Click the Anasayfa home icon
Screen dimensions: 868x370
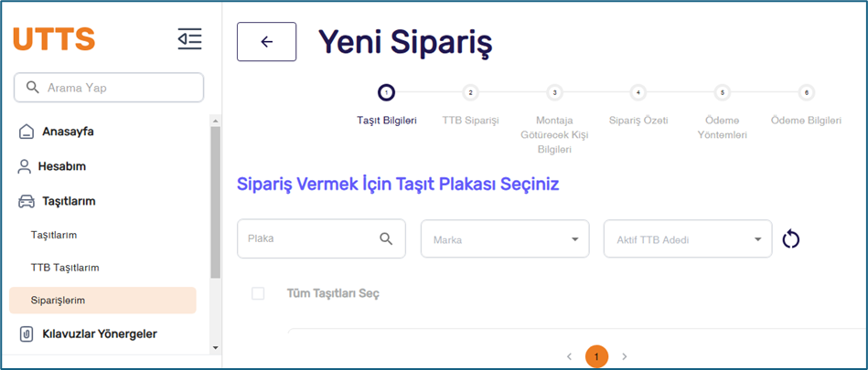(x=27, y=132)
